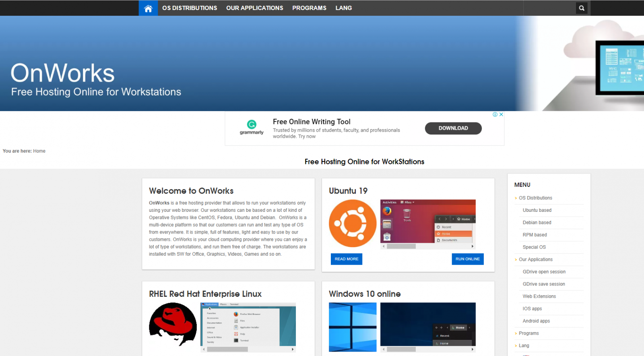644x356 pixels.
Task: Click the Grammarly logo in the ad
Action: tap(252, 127)
